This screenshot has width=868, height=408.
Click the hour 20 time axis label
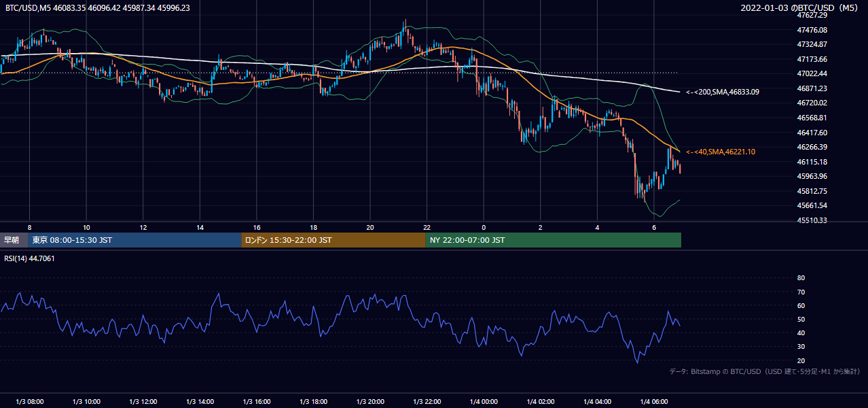[x=370, y=227]
